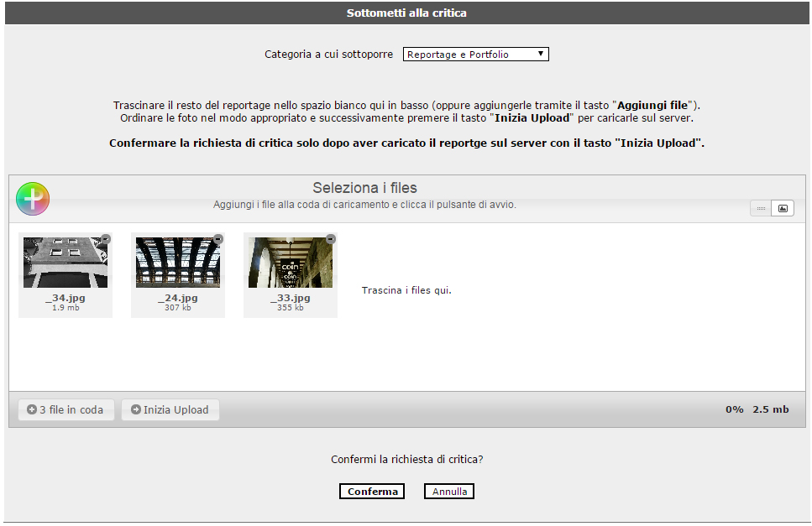The width and height of the screenshot is (812, 526).
Task: Remove _34.jpg using its minus icon
Action: click(106, 239)
